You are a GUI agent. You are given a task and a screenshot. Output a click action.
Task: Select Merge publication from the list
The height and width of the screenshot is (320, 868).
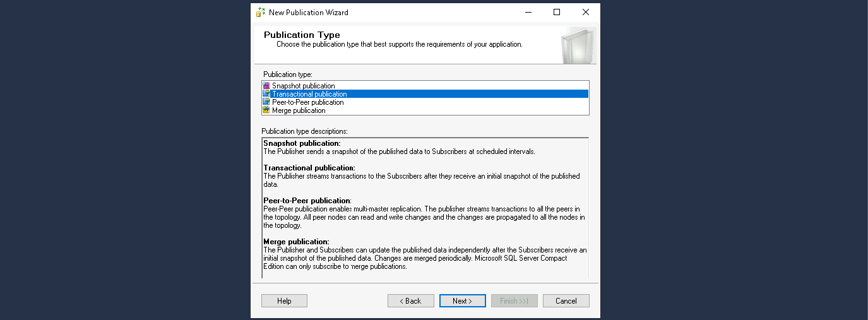point(299,110)
